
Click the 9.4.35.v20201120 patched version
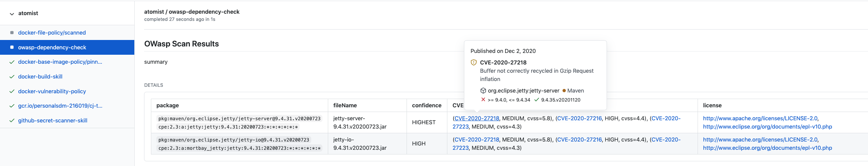[561, 100]
